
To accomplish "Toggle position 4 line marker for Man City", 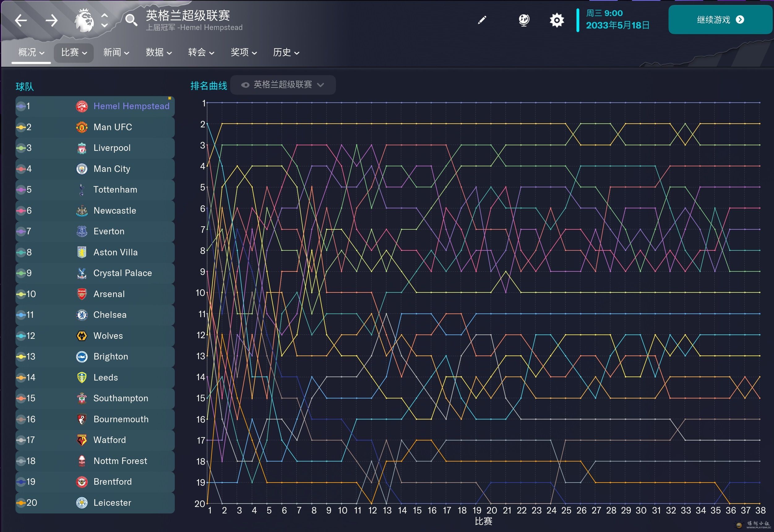I will point(21,169).
